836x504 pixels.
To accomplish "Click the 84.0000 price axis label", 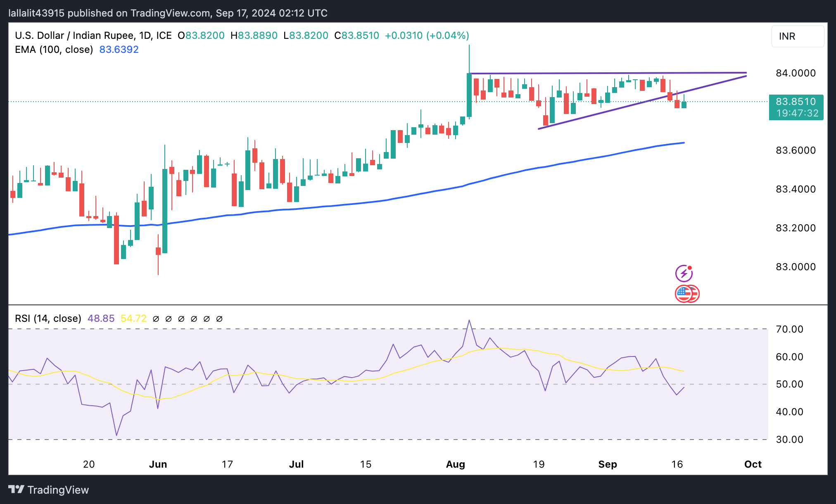I will (x=796, y=73).
